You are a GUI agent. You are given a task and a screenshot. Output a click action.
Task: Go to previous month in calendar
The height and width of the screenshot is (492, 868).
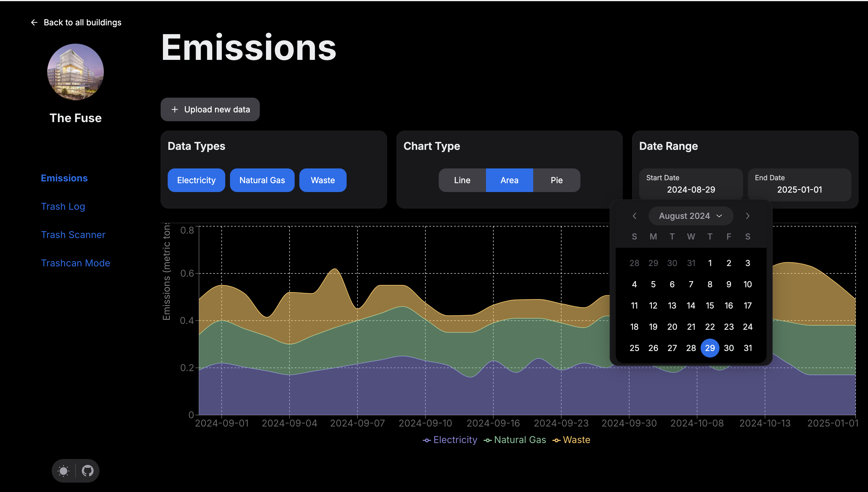tap(634, 216)
